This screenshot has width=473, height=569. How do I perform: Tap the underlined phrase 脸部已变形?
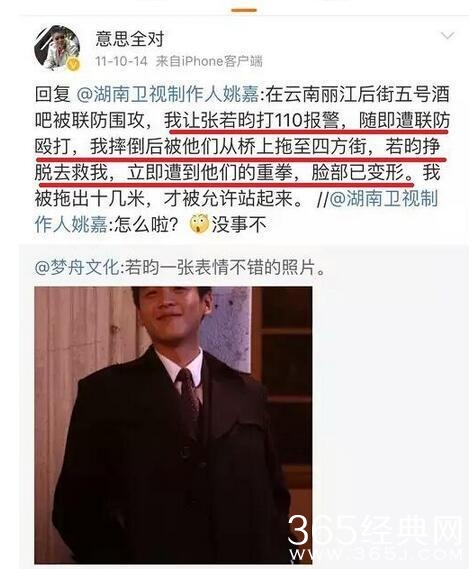[362, 173]
